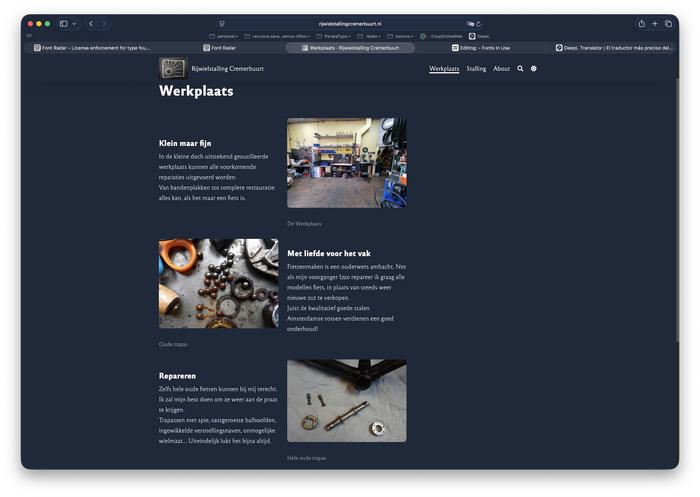
Task: Open the sidebar tab group dropdown chevron
Action: (x=74, y=24)
